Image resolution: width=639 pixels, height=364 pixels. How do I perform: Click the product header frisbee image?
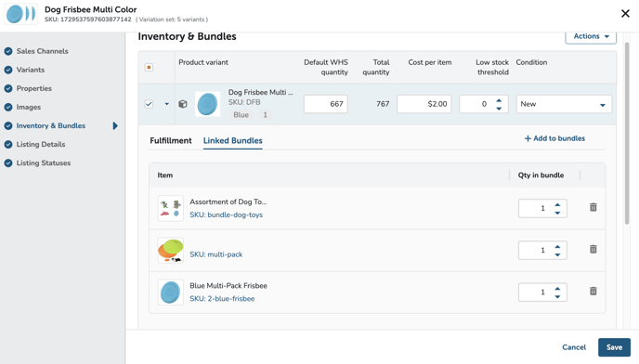pyautogui.click(x=20, y=14)
